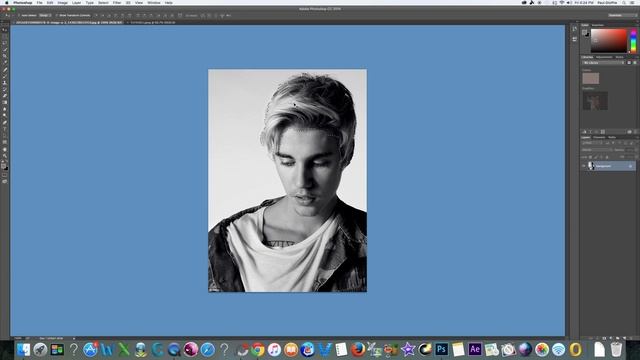Image resolution: width=640 pixels, height=360 pixels.
Task: Switch to the Paths tab
Action: (x=612, y=138)
